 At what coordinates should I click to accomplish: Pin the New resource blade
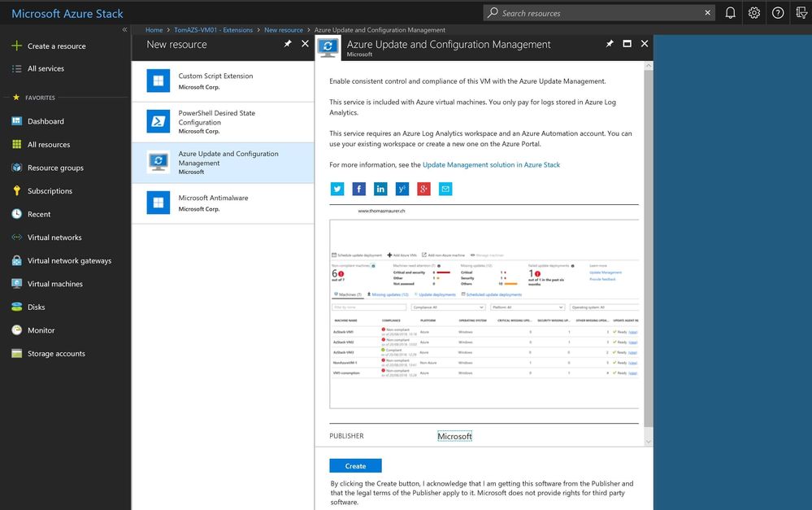pyautogui.click(x=288, y=44)
